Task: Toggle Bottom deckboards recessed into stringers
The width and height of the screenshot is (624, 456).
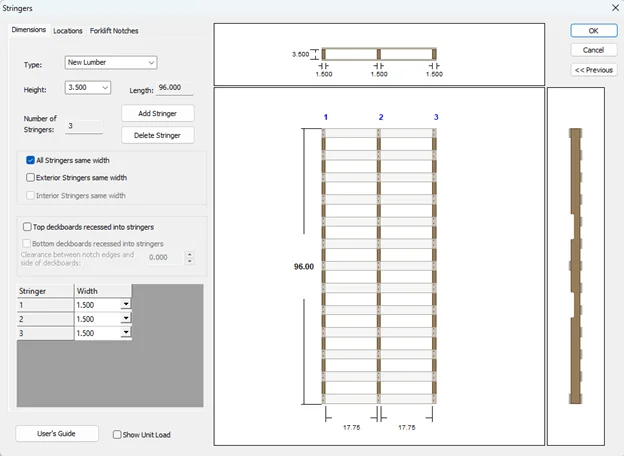Action: [27, 243]
